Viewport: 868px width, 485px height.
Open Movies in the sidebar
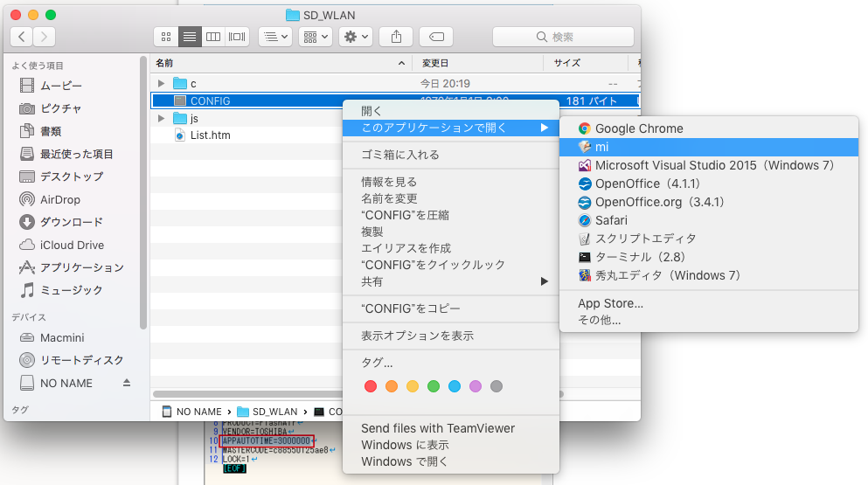(51, 86)
